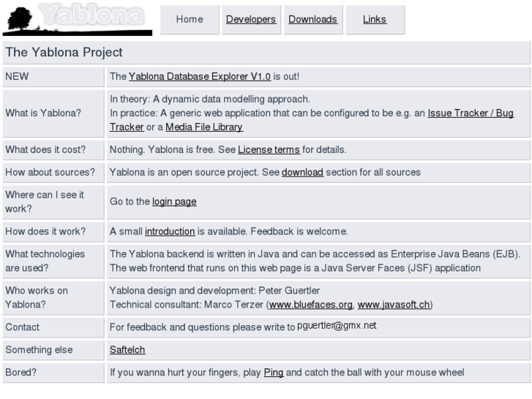Click the text 'Peter Guertler'
Image resolution: width=532 pixels, height=399 pixels.
[289, 291]
